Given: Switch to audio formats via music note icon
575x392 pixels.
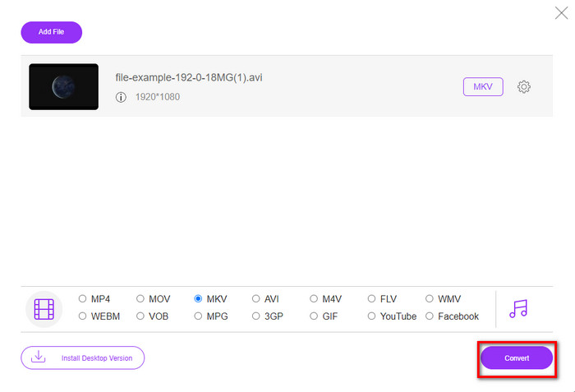Looking at the screenshot, I should [x=517, y=308].
